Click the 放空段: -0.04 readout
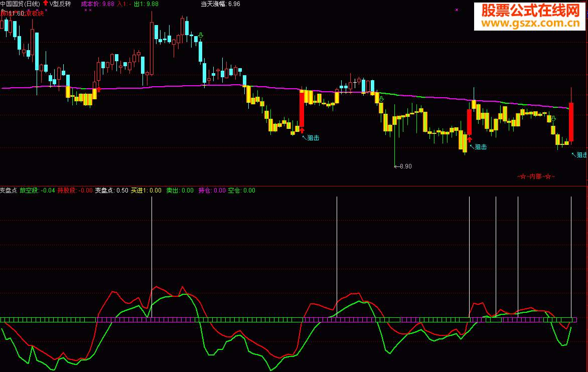The image size is (588, 372). click(x=37, y=191)
